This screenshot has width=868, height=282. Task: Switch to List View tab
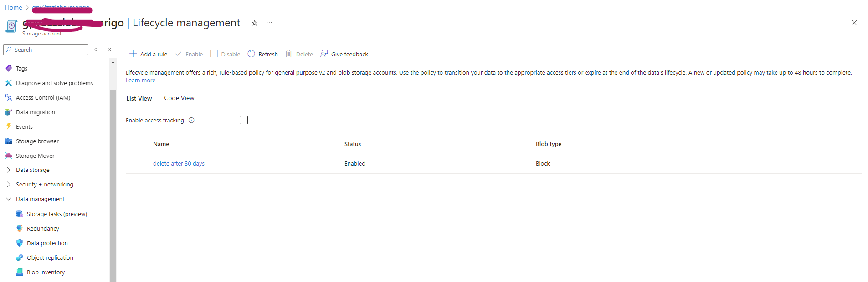point(139,98)
